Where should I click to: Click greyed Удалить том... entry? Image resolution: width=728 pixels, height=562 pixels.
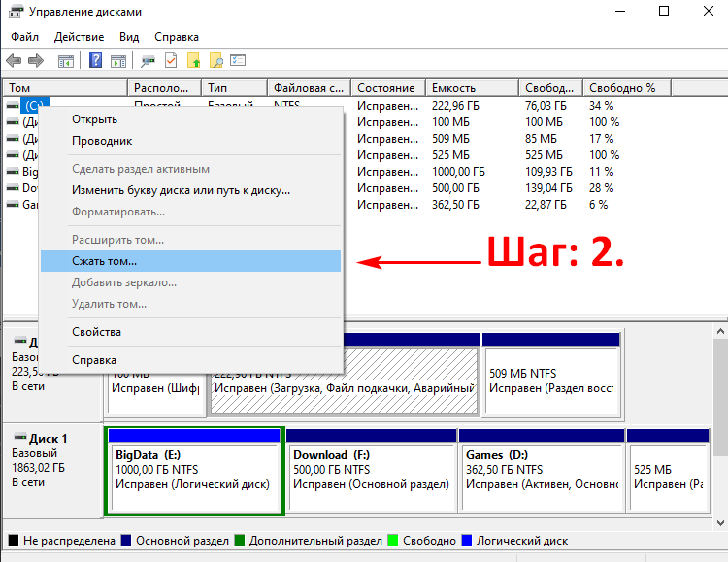point(190,304)
